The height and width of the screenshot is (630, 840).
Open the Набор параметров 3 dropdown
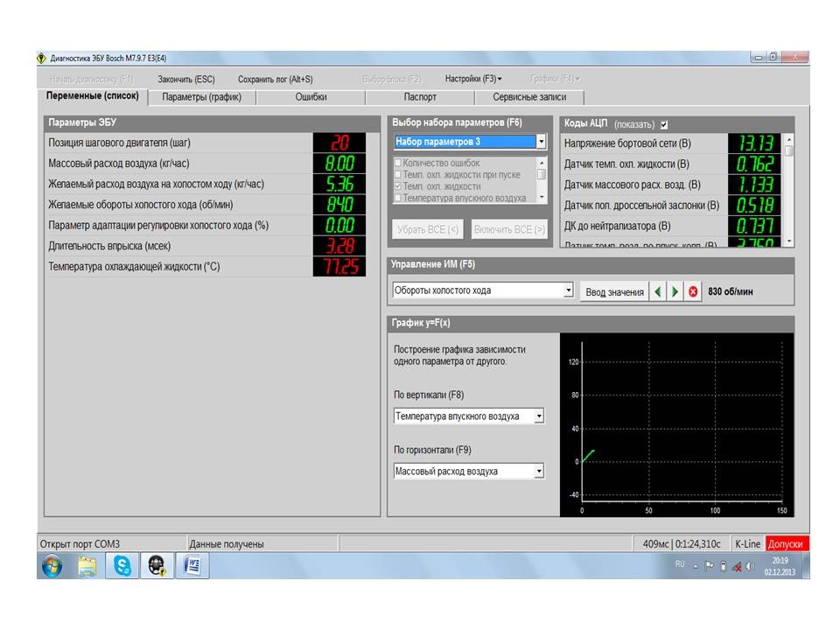point(541,142)
